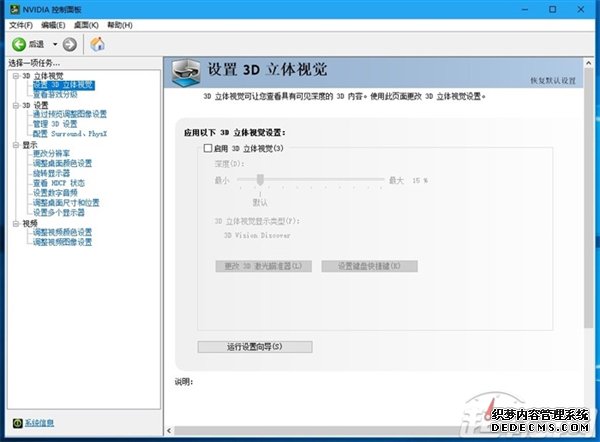Screen dimensions: 600x442
Task: Open the 系统信息 link
Action: 39,423
